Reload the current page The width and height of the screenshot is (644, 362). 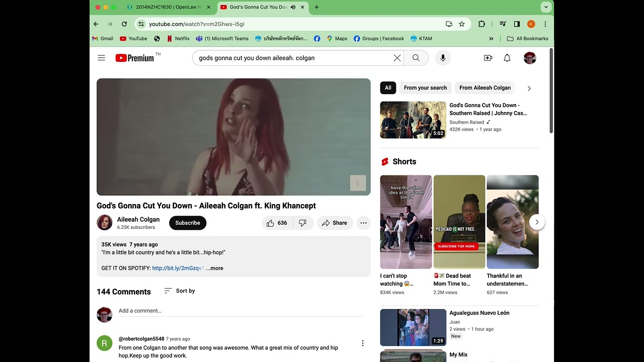pyautogui.click(x=124, y=24)
